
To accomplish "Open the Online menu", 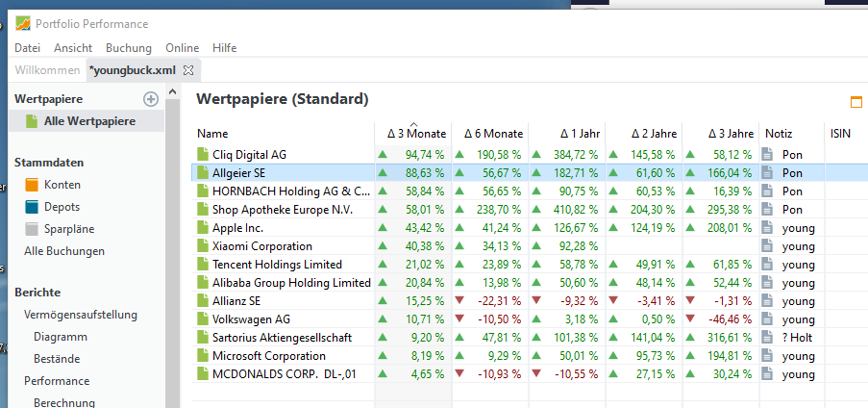I will (x=182, y=48).
